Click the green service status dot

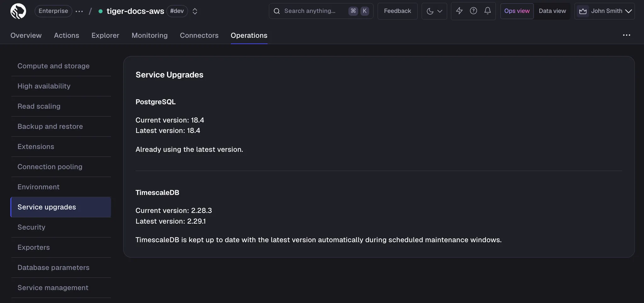point(101,11)
